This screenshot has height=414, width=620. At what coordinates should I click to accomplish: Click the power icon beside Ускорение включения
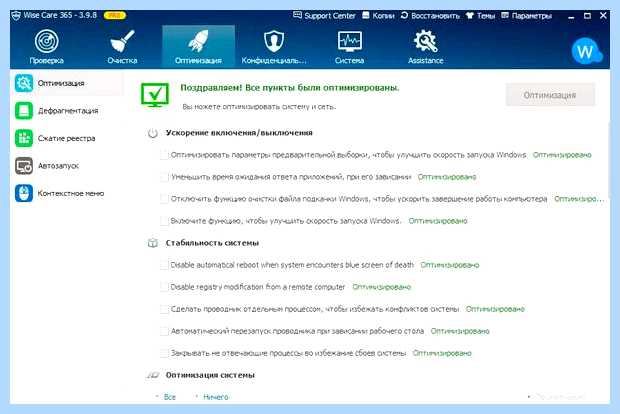coord(153,133)
